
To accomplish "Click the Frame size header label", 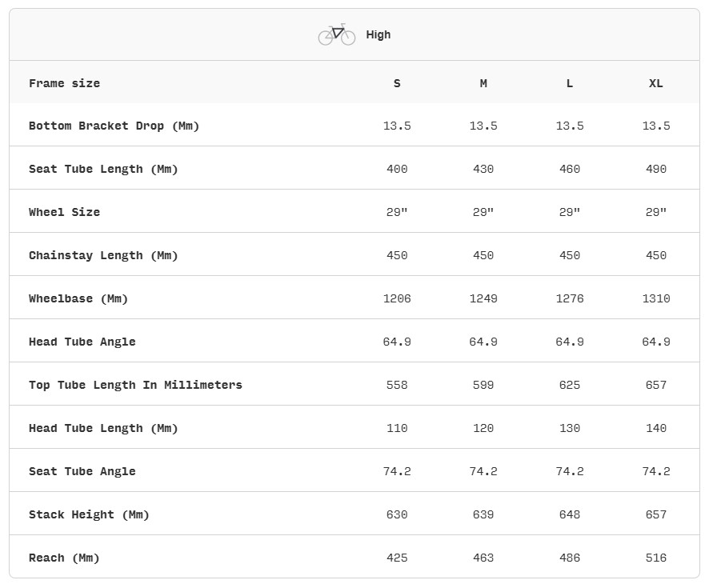I will coord(65,84).
